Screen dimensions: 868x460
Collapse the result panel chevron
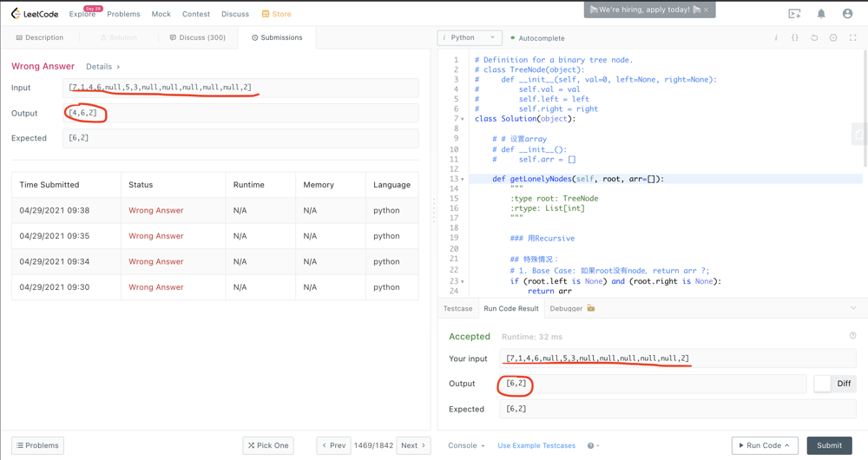pyautogui.click(x=853, y=308)
